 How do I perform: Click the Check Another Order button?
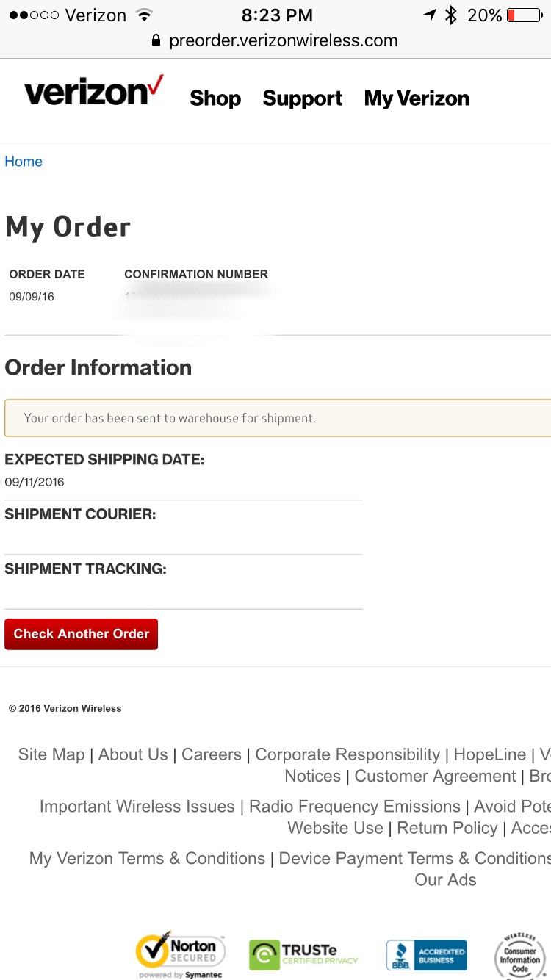[82, 634]
